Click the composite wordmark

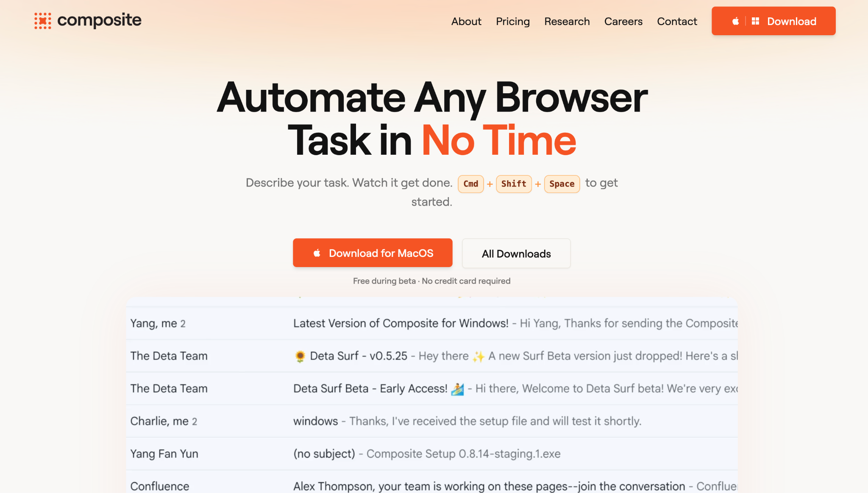tap(100, 20)
